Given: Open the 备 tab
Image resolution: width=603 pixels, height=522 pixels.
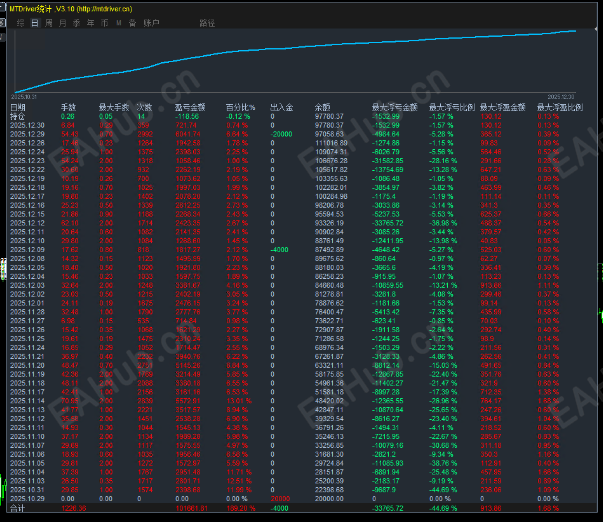Looking at the screenshot, I should (132, 23).
